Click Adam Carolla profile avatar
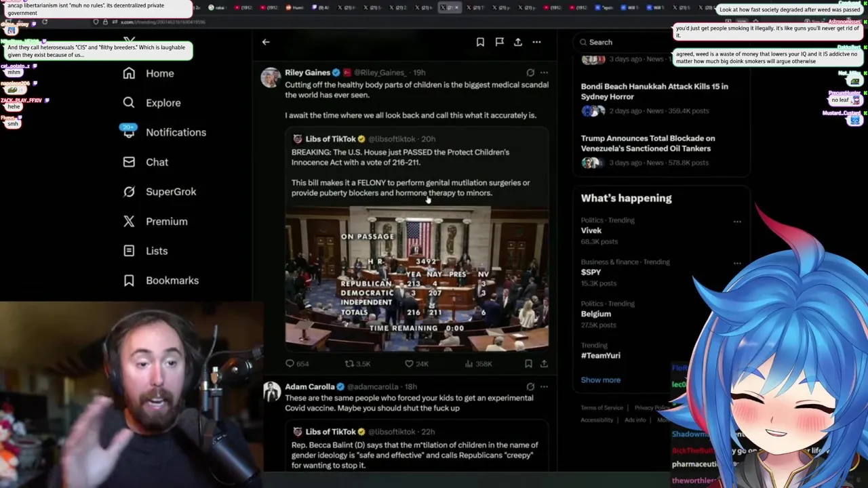Screen dimensions: 868x488 [x=271, y=392]
